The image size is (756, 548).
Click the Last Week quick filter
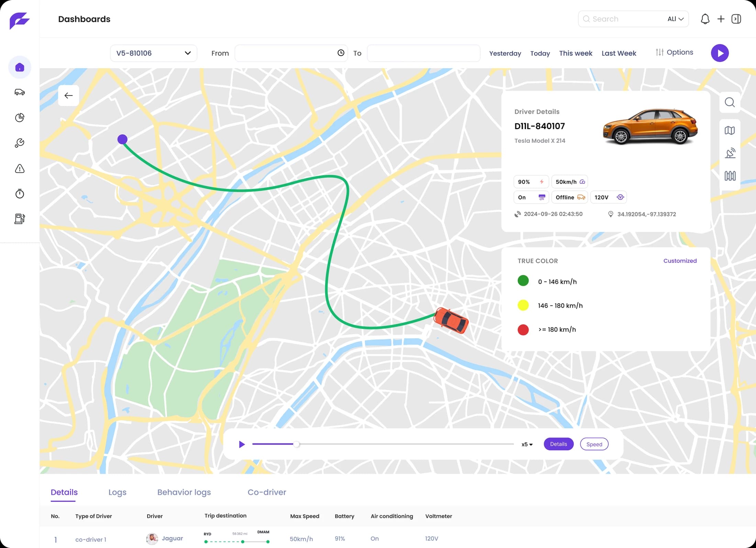pos(619,53)
